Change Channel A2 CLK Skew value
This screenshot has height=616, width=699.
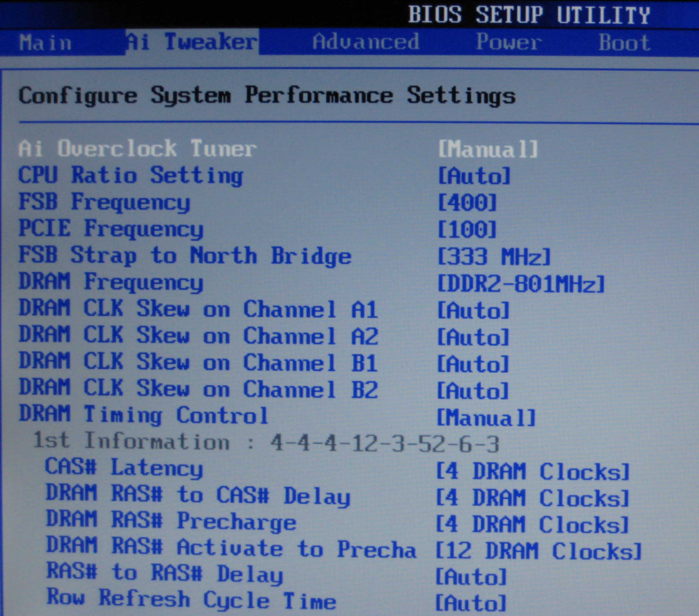[474, 337]
